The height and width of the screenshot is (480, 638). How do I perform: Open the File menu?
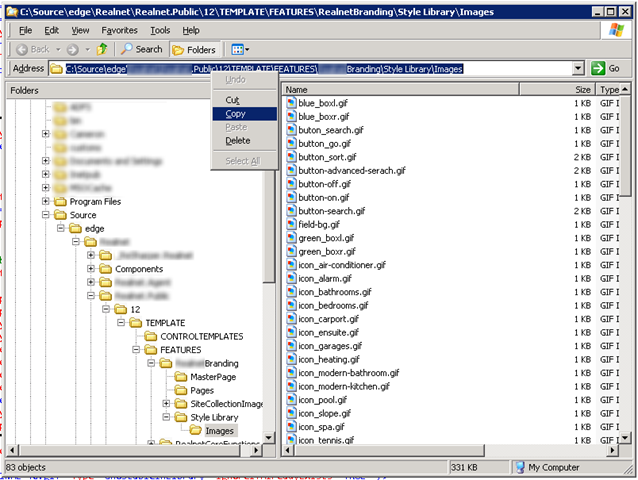[26, 31]
